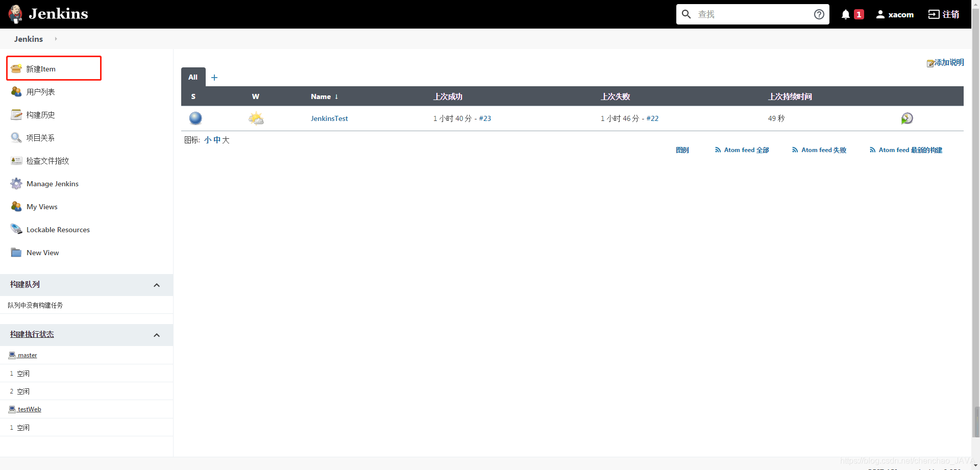Screen dimensions: 980x470
Task: Add a new view with plus tab
Action: (214, 78)
